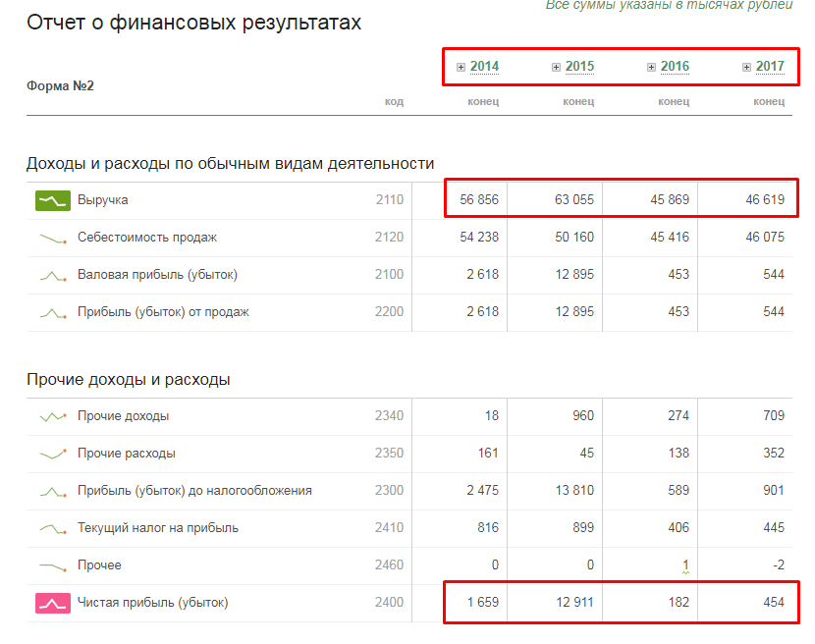Open the 2017 year link
Viewport: 815px width, 644px height.
tap(770, 67)
